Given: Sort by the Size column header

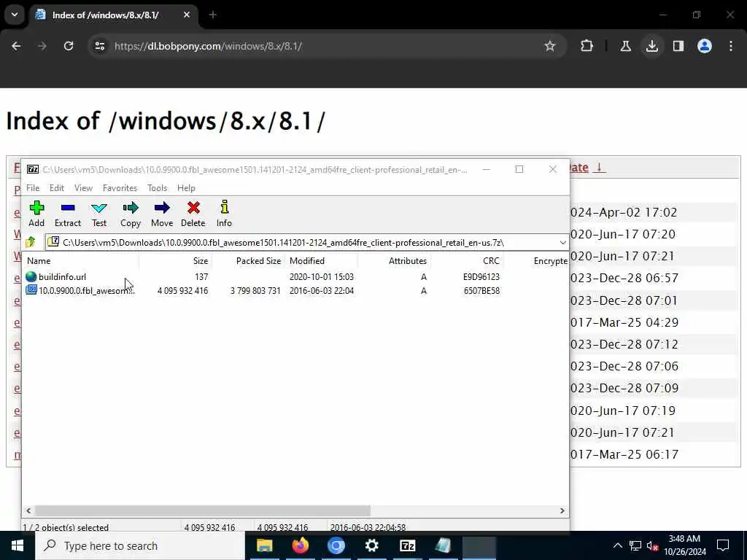Looking at the screenshot, I should pos(175,261).
